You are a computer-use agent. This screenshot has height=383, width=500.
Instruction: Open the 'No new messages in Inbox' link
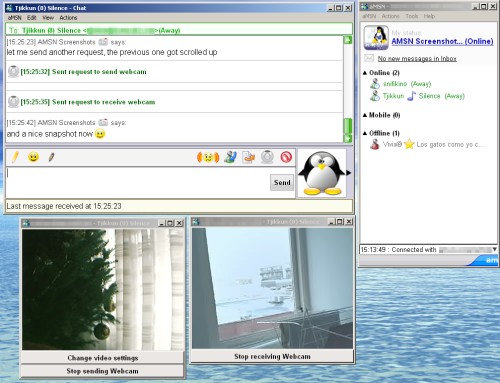(417, 59)
